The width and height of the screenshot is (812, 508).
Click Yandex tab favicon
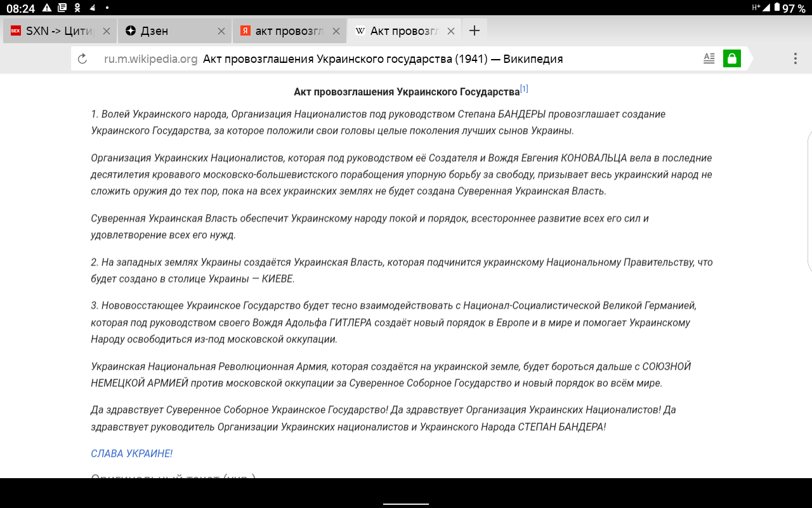[246, 31]
